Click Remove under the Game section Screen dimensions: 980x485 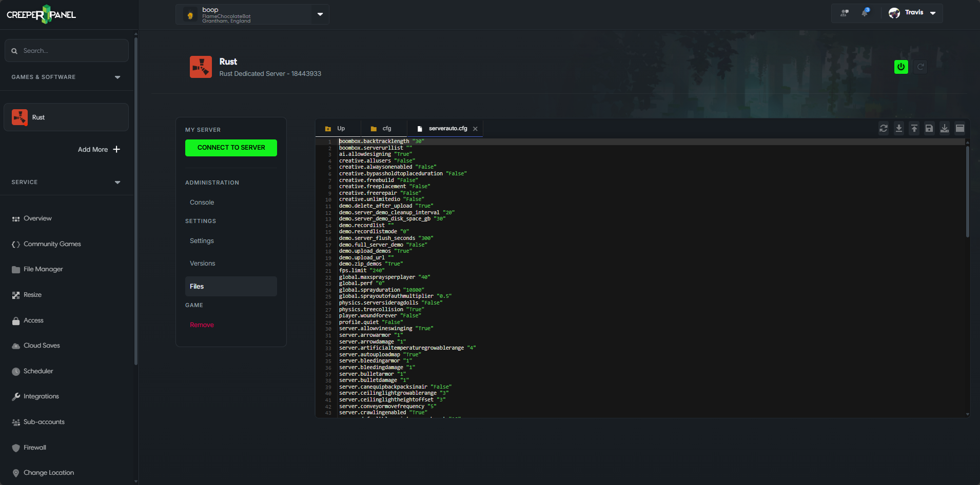point(202,325)
